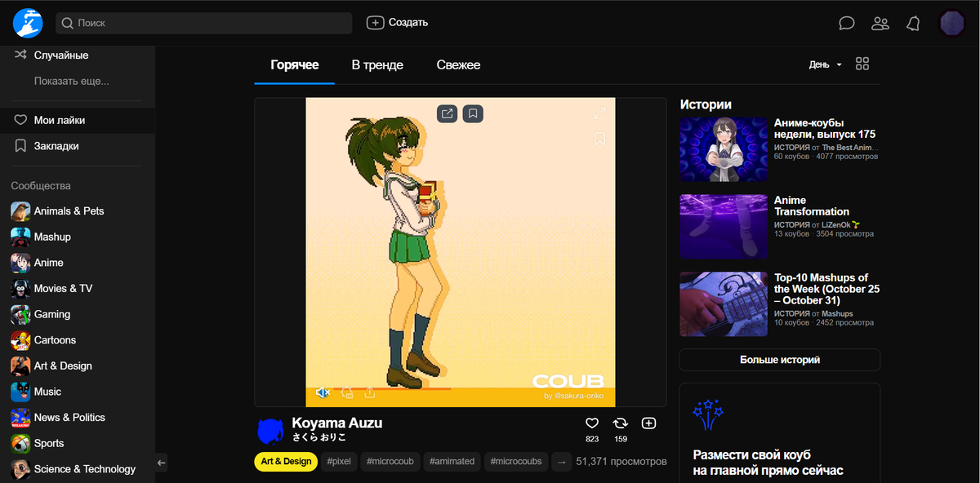980x483 pixels.
Task: Open the Koyama Auzu coub title
Action: click(337, 423)
